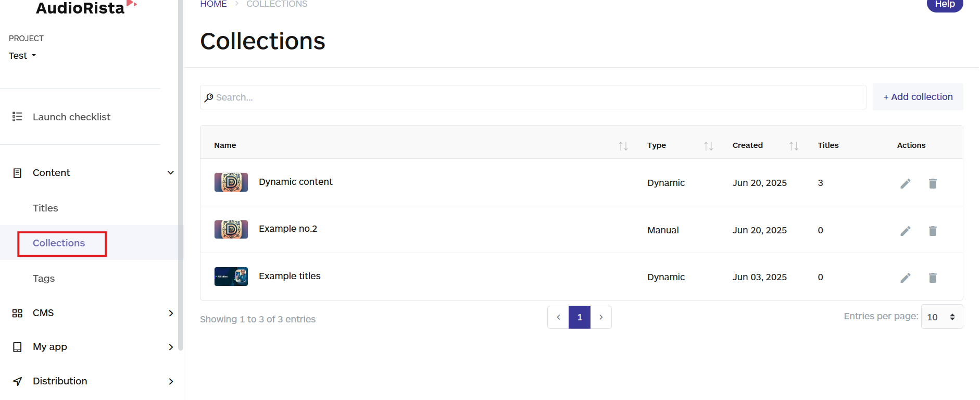Select page 1 in pagination

(x=580, y=317)
